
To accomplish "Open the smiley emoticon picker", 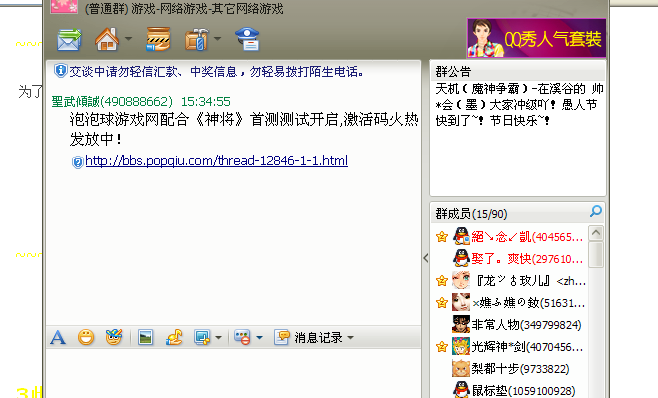I will (x=86, y=338).
